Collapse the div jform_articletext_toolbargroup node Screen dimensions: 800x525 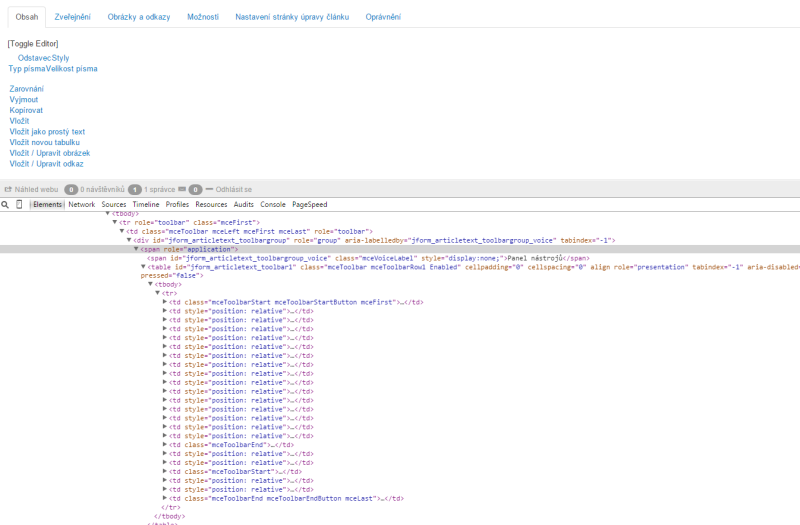click(x=129, y=240)
